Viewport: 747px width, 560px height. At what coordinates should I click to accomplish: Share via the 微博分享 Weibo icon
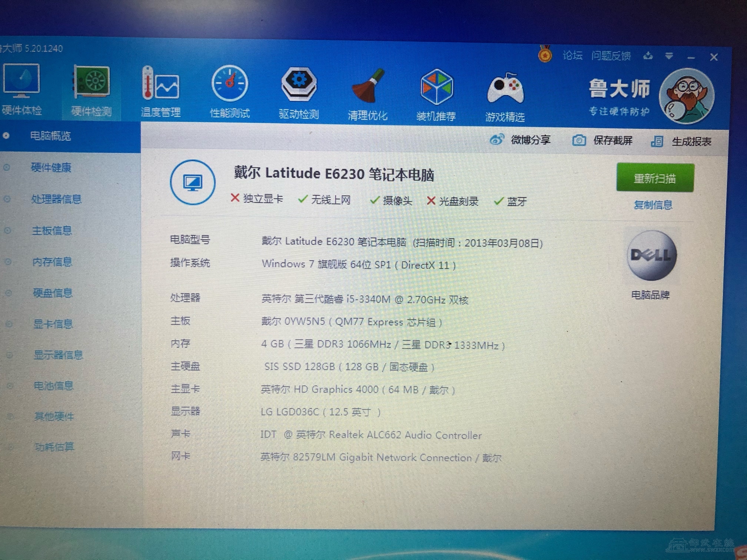coord(520,140)
